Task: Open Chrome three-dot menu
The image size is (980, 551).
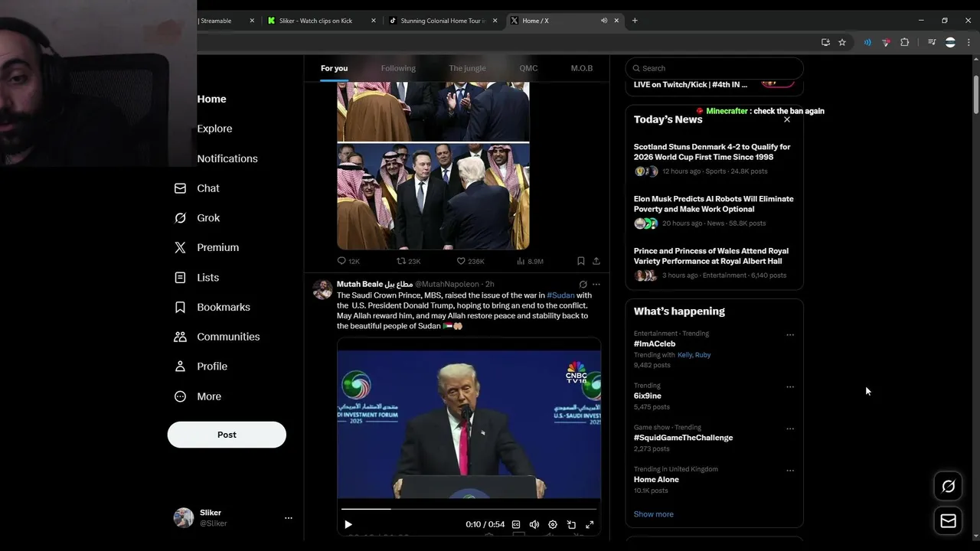Action: pyautogui.click(x=970, y=43)
